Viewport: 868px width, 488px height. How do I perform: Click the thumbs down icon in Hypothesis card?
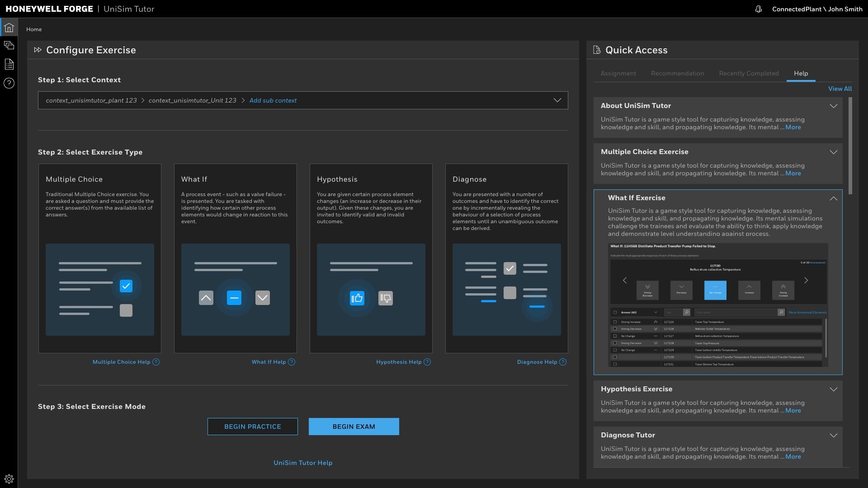pyautogui.click(x=386, y=298)
